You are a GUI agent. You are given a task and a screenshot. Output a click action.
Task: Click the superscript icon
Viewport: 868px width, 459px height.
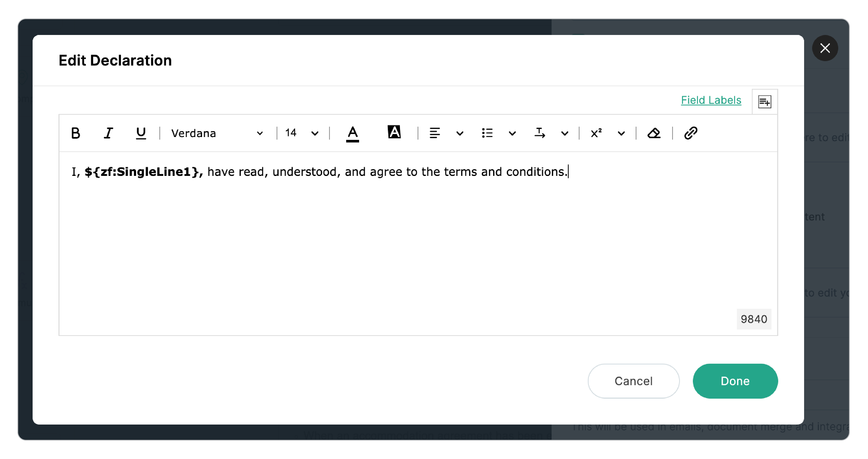click(596, 133)
